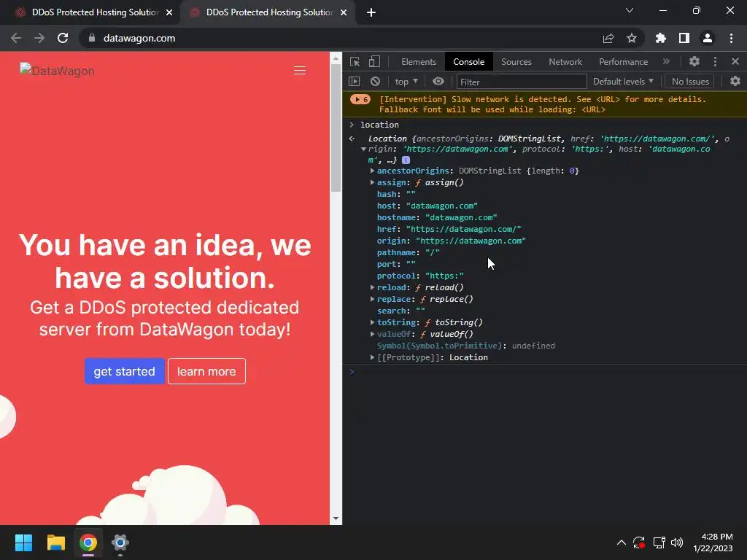Open a new browser tab
Viewport: 747px width, 560px height.
click(x=371, y=12)
